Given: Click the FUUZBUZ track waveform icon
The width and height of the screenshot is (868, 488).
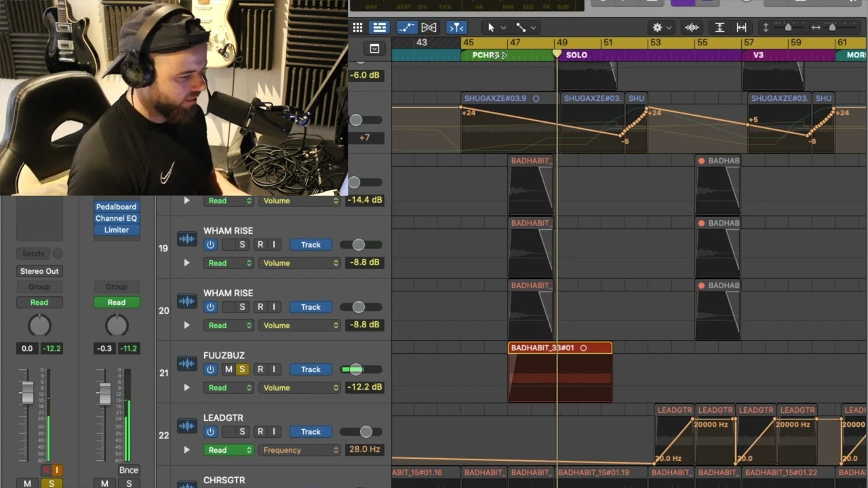Looking at the screenshot, I should point(186,364).
